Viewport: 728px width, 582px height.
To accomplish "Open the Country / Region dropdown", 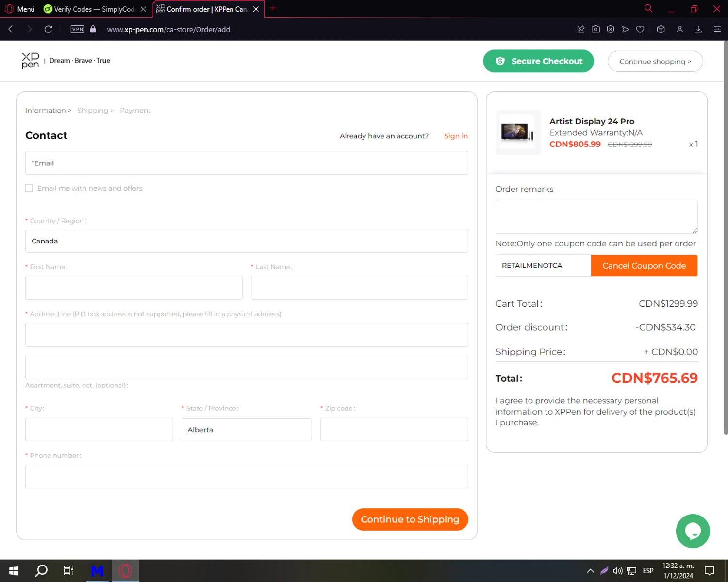I will tap(247, 241).
